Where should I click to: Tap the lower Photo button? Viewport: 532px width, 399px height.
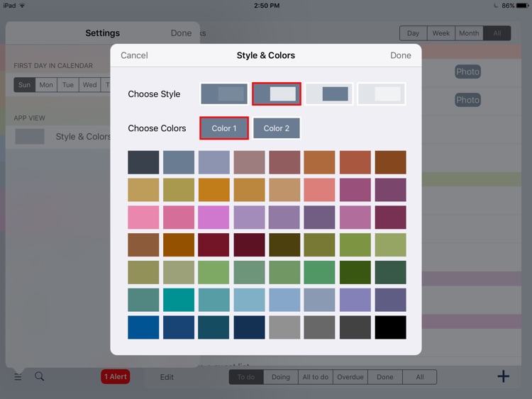(467, 100)
